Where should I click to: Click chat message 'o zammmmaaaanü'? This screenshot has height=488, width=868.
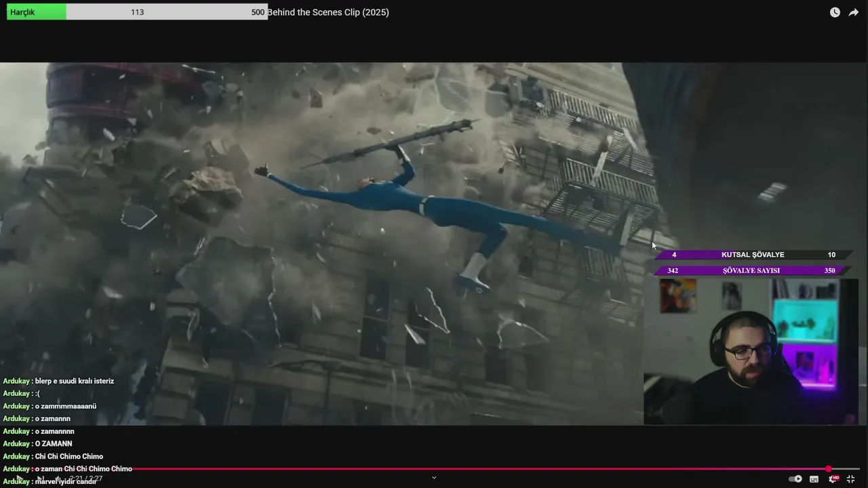(66, 406)
